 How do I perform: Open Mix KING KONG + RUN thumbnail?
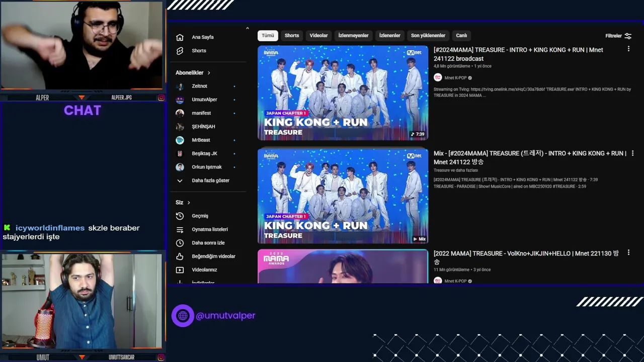(343, 196)
